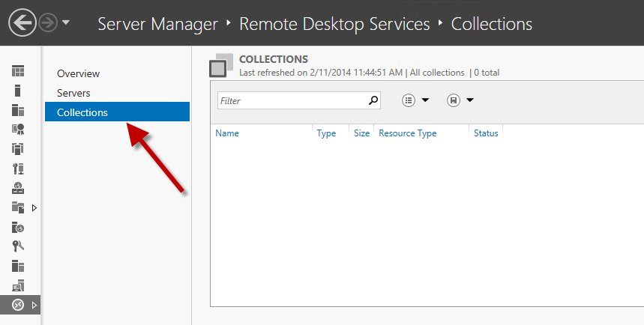Select Collections in the navigation list

tap(82, 112)
